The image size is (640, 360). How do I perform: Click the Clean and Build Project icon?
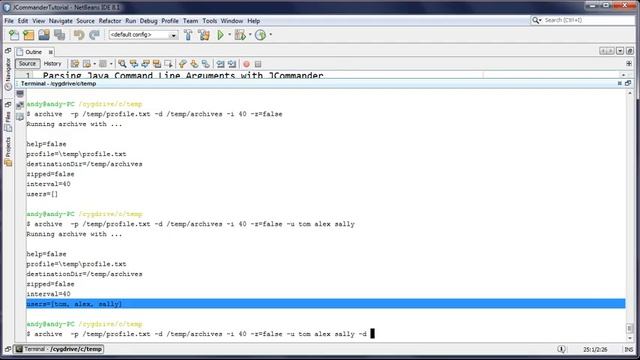pos(204,35)
